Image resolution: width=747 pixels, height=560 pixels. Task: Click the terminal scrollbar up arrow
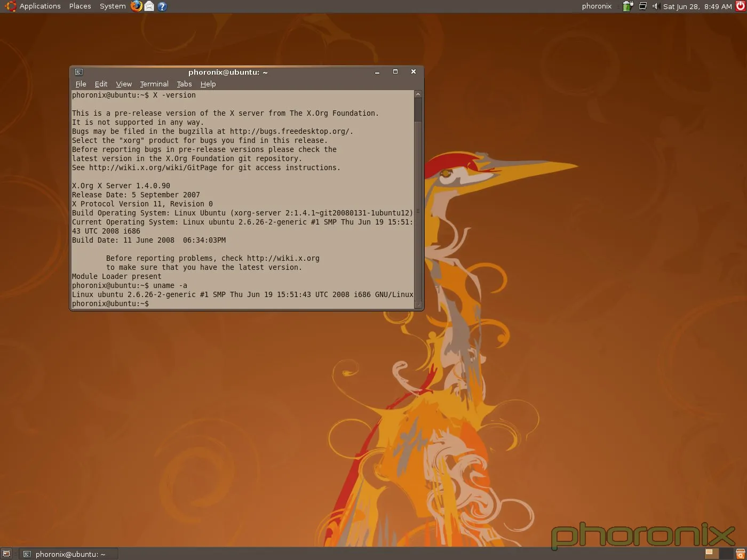[x=418, y=94]
